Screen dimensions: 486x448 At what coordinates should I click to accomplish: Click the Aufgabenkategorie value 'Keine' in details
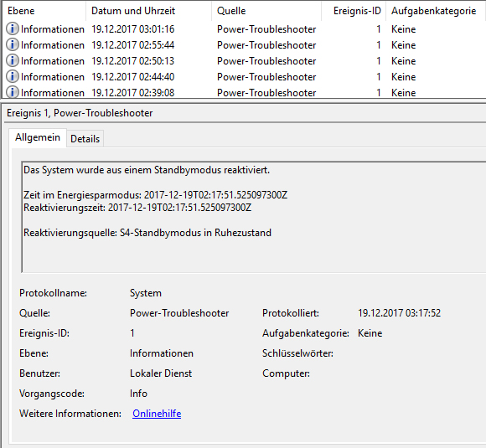370,333
